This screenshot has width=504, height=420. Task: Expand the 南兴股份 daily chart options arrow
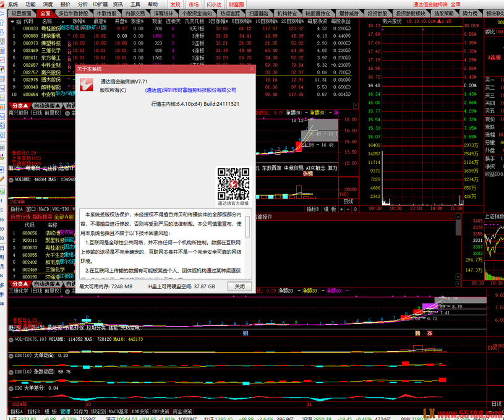click(67, 113)
